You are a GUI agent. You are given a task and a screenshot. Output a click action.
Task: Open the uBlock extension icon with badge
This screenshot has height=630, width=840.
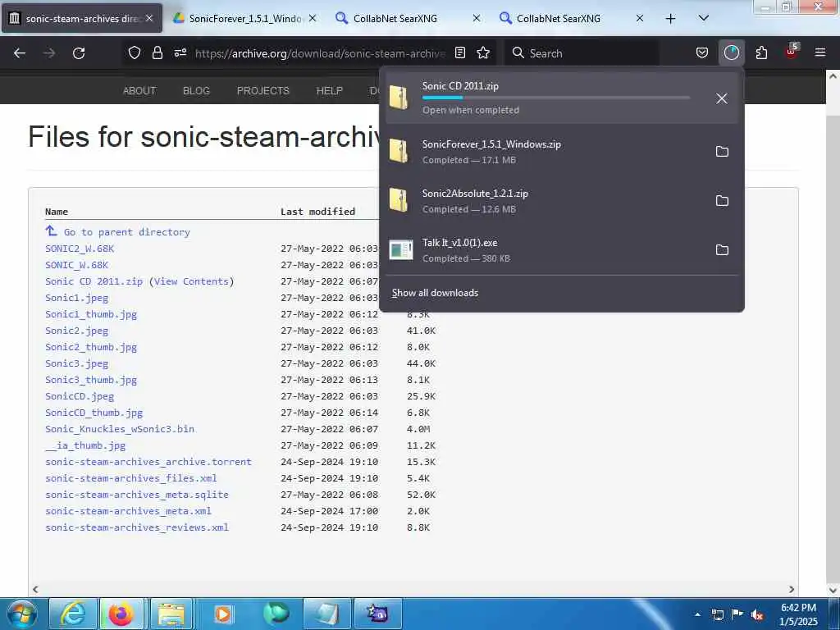pyautogui.click(x=792, y=52)
